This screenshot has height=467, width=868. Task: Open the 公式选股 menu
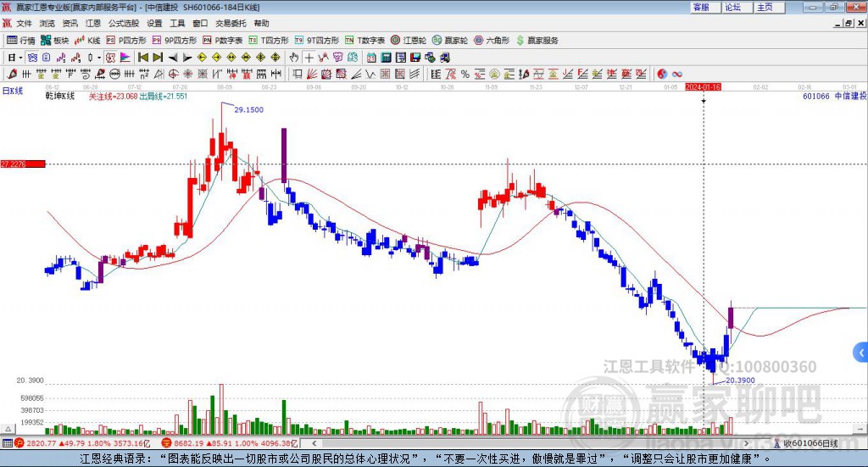point(124,23)
